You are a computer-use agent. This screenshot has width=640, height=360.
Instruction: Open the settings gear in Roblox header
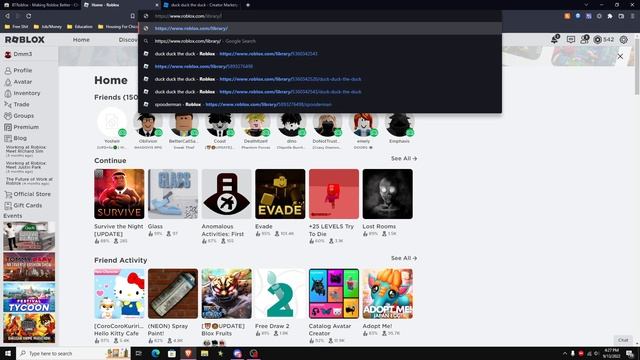pyautogui.click(x=624, y=40)
